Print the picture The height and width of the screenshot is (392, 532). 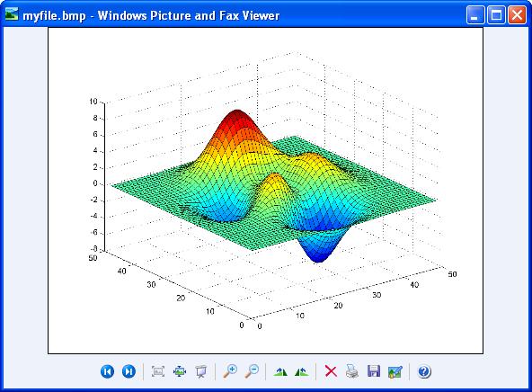352,371
